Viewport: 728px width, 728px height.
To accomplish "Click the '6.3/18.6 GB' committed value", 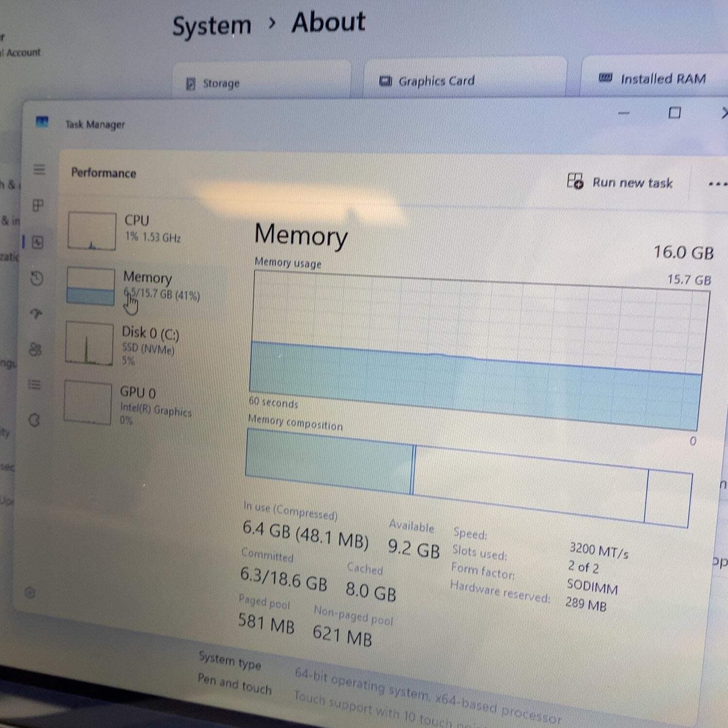I will (284, 579).
